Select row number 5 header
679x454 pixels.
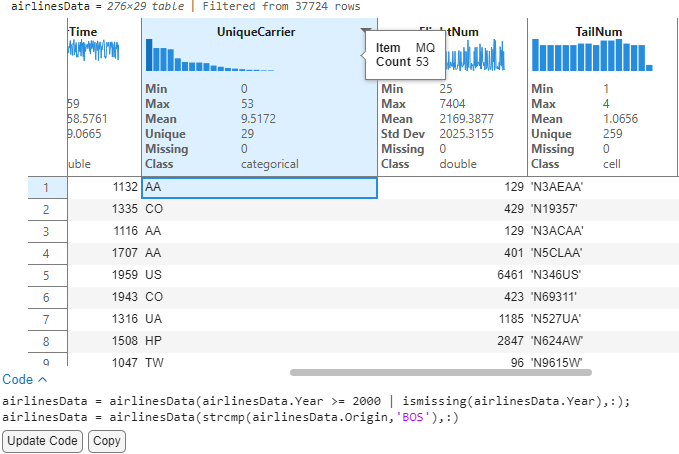pos(45,273)
